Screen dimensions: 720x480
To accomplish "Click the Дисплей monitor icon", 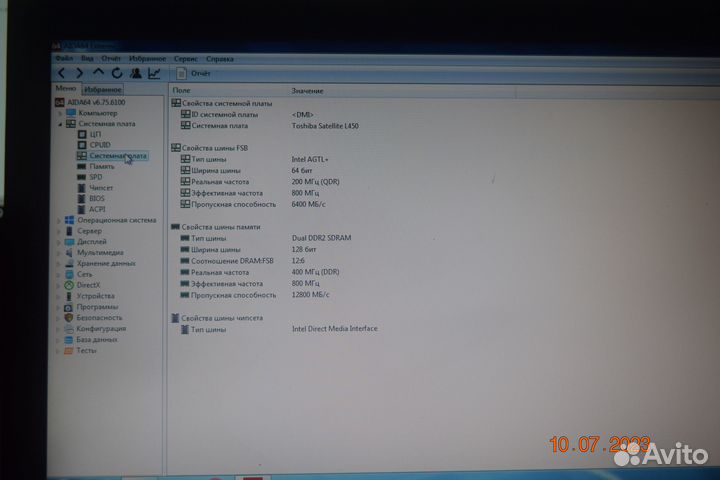I will [x=69, y=242].
